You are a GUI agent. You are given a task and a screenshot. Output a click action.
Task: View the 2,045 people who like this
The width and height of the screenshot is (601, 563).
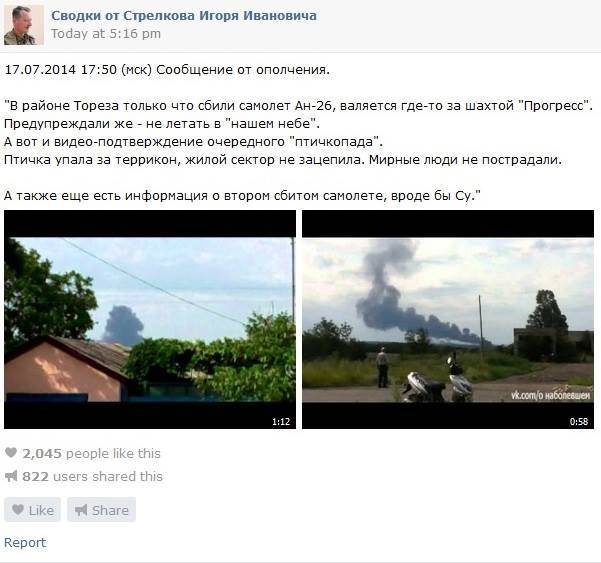[91, 453]
